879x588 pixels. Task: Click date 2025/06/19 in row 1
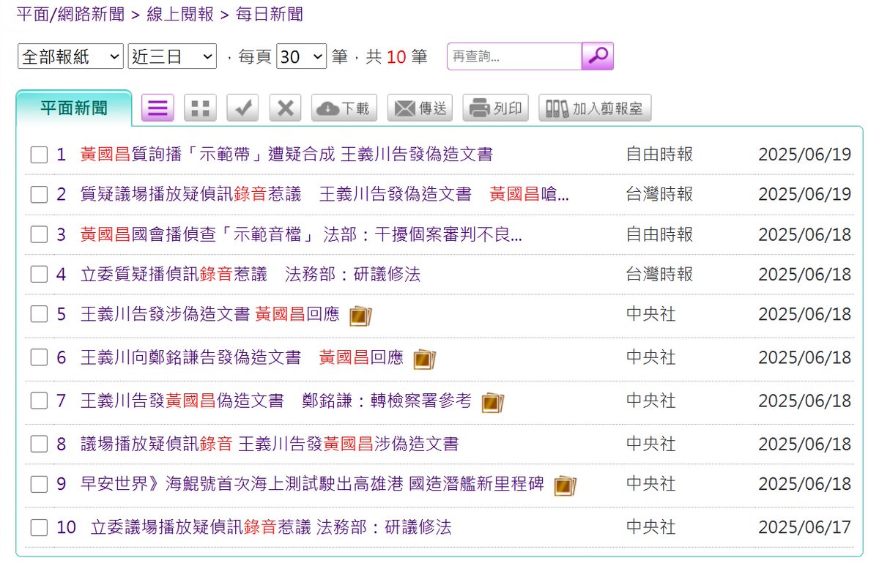(x=805, y=155)
